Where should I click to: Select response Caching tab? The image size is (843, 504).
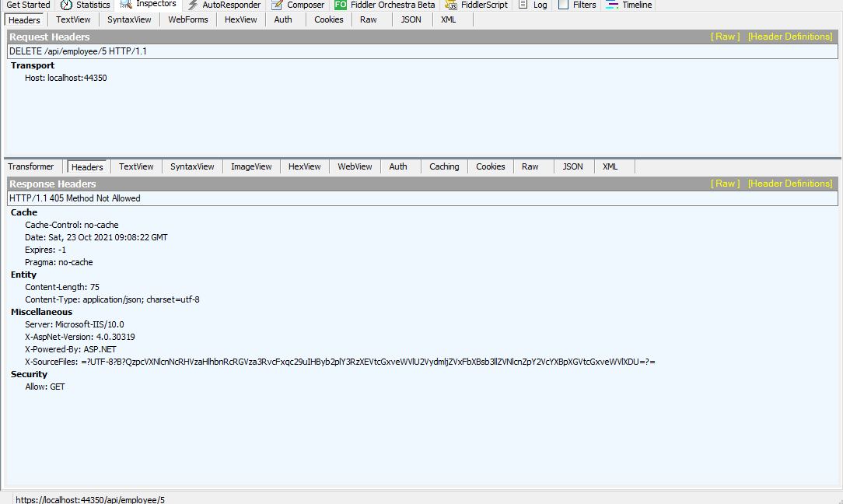(444, 166)
